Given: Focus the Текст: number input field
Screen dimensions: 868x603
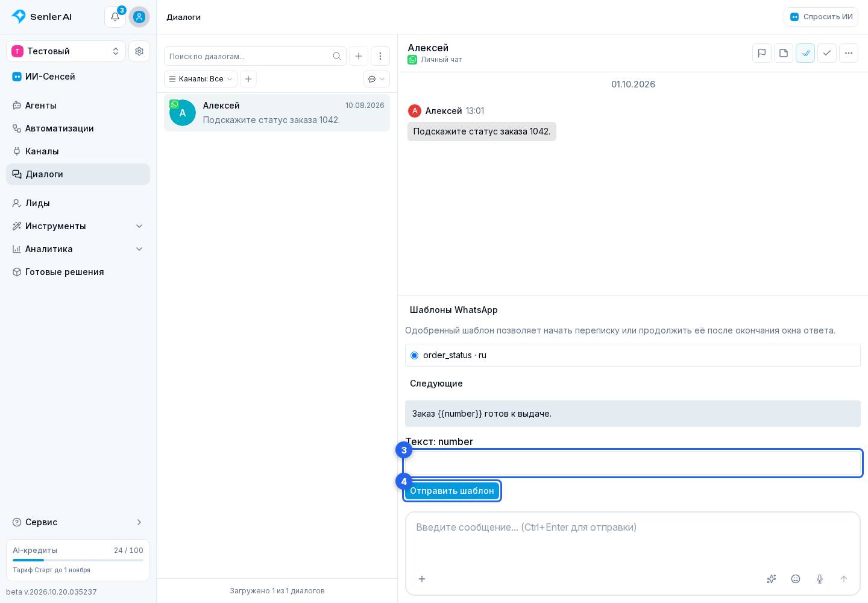Looking at the screenshot, I should tap(633, 463).
